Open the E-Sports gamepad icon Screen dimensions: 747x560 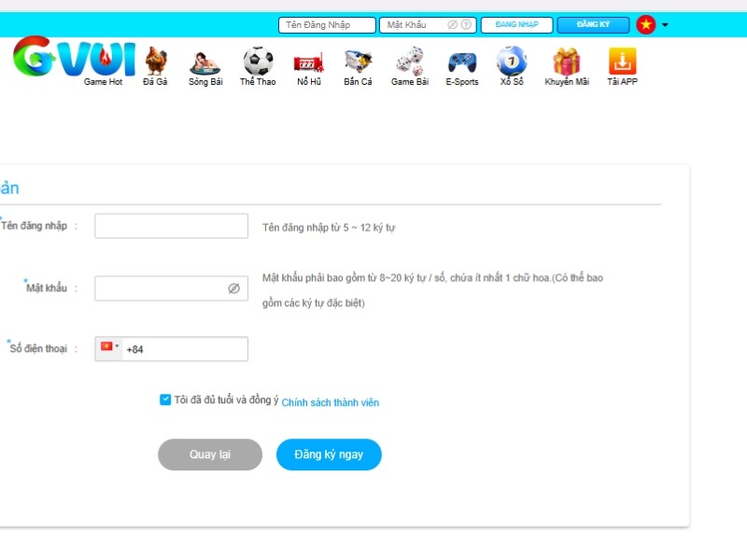[461, 63]
